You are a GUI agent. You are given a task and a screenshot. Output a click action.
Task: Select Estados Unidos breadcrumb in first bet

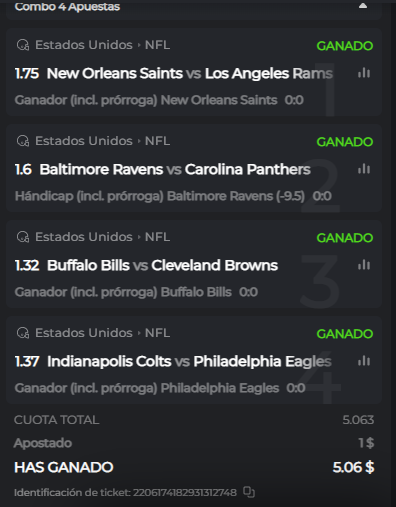point(84,45)
